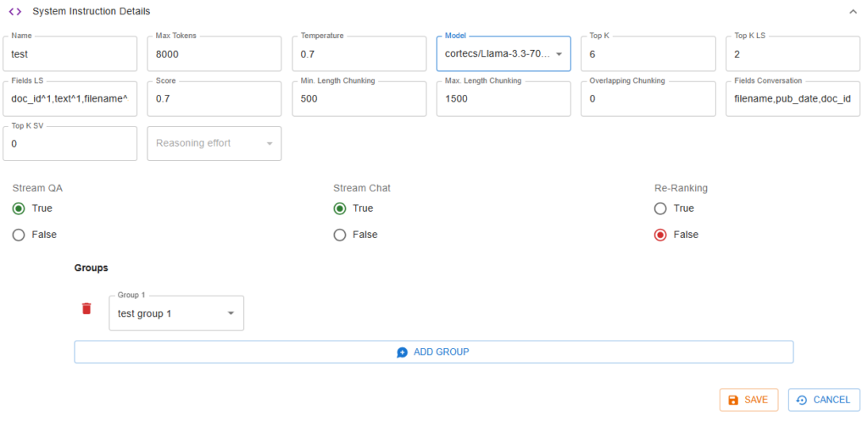Enable Re-Ranking by selecting True
The height and width of the screenshot is (421, 868).
(660, 208)
